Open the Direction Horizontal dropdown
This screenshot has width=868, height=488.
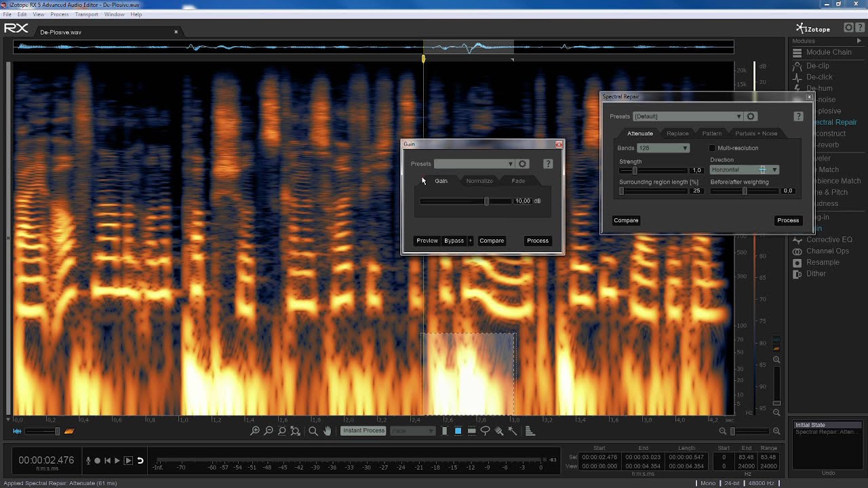pos(745,169)
